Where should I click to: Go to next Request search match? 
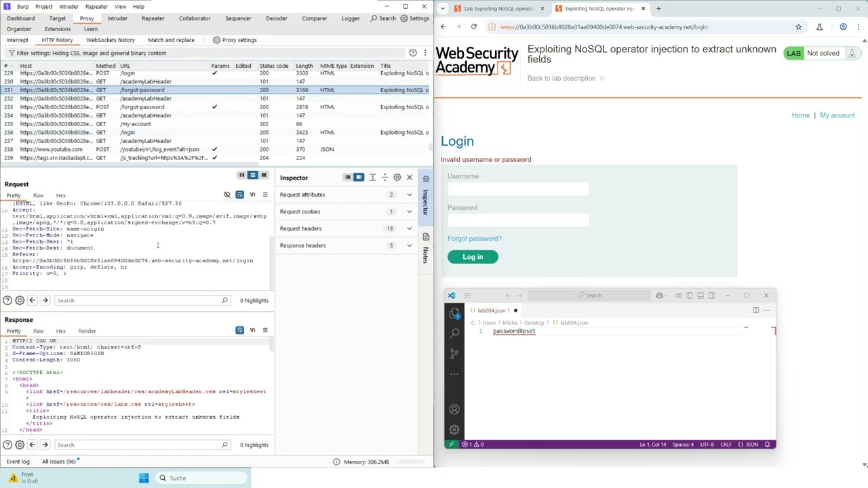[45, 300]
